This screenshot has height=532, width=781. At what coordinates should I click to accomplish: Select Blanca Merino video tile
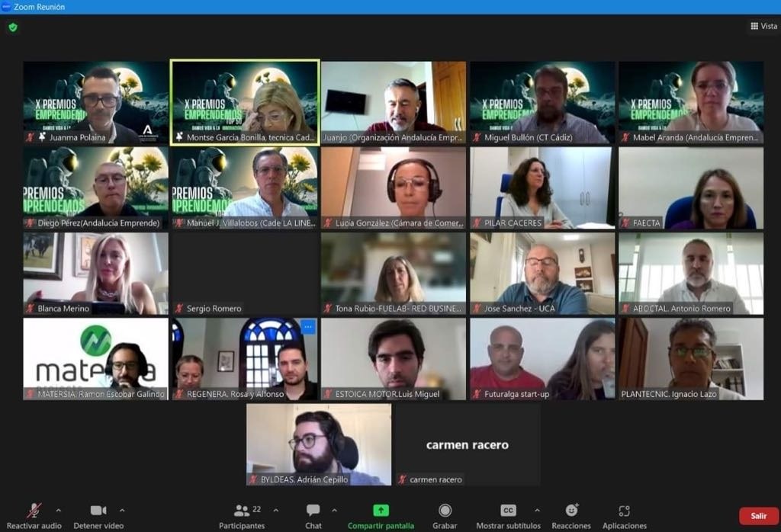95,274
